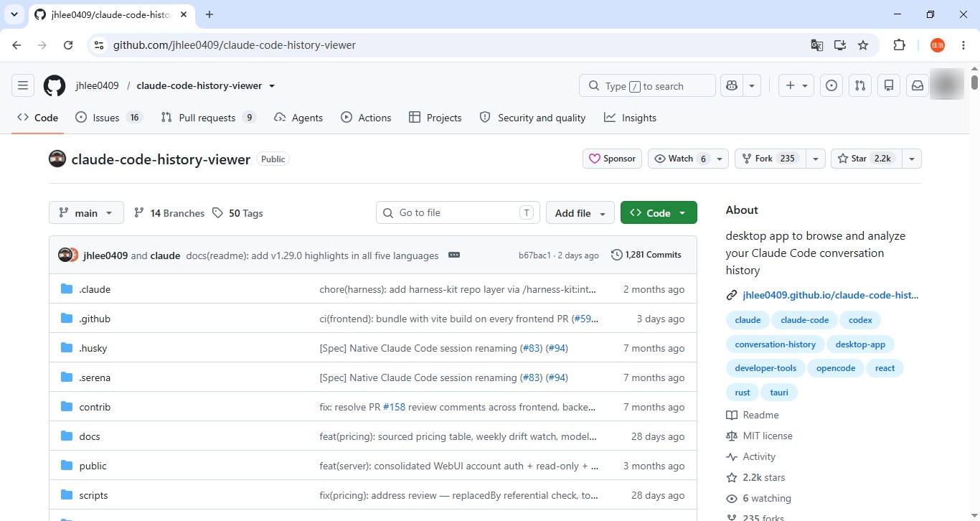
Task: Click the Type / to search box
Action: click(x=647, y=86)
